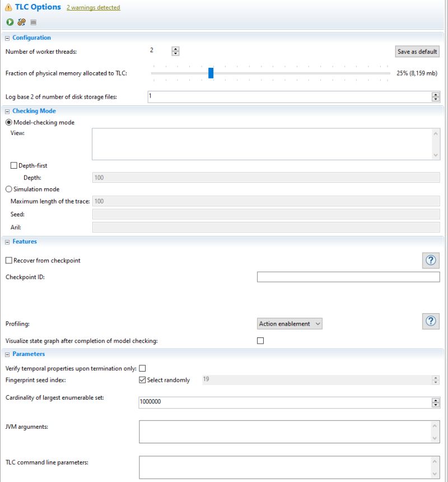This screenshot has height=482, width=448.
Task: Click the Save as default button
Action: coord(417,51)
